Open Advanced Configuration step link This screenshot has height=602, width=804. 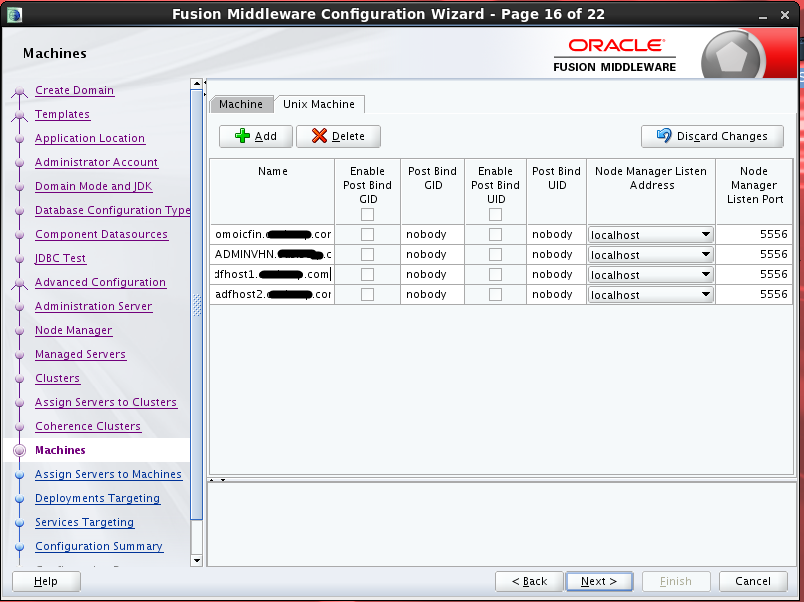(100, 283)
